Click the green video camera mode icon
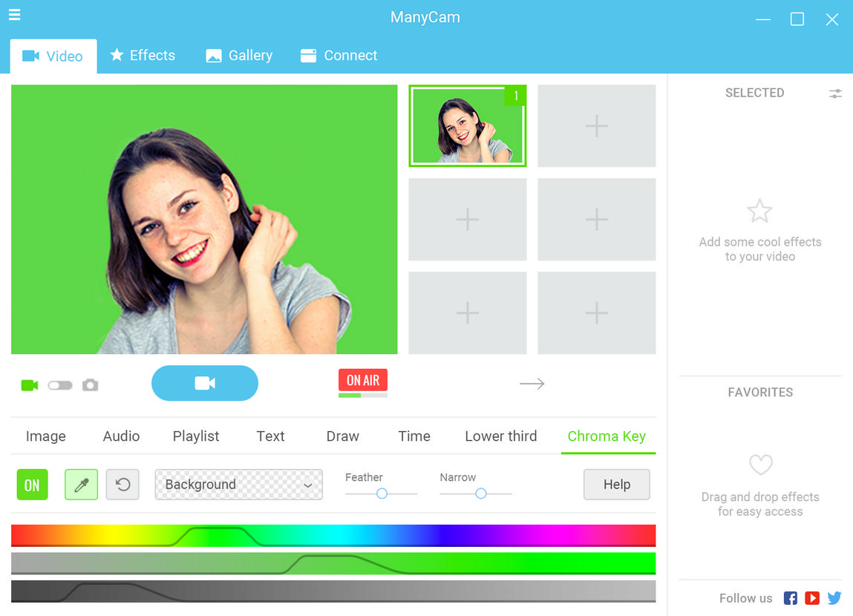This screenshot has width=853, height=616. click(x=30, y=385)
